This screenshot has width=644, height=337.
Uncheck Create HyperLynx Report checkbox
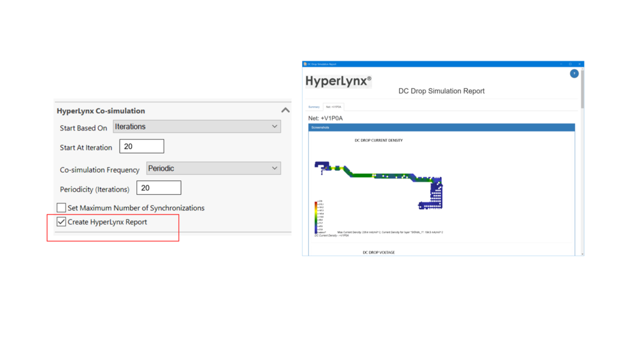coord(62,222)
